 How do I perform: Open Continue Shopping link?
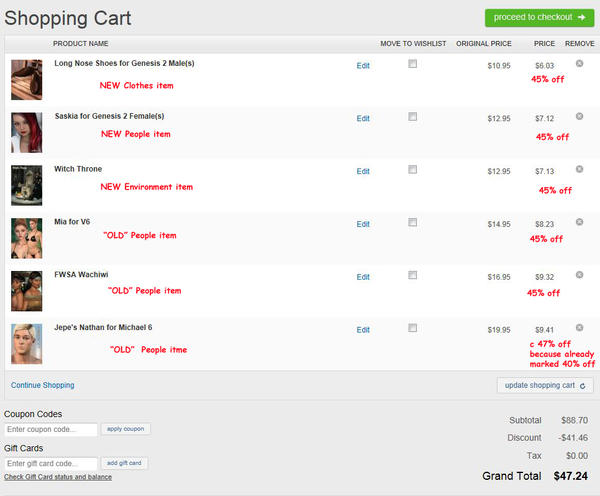coord(42,385)
